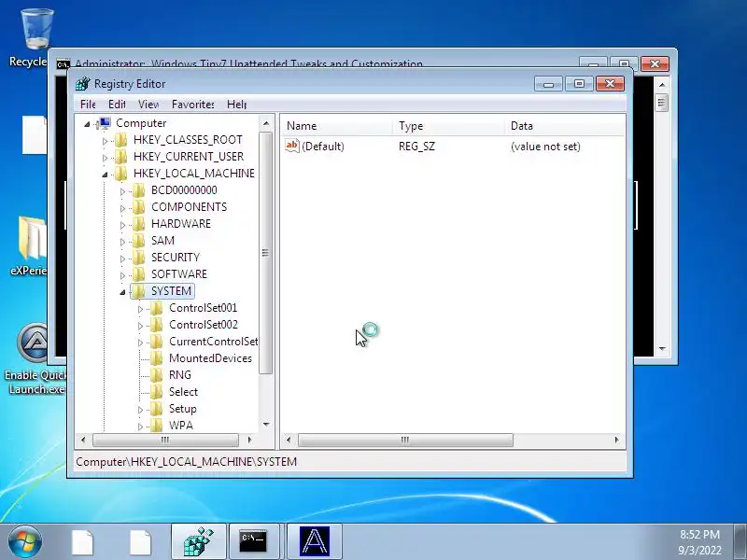Click the BCD00000000 folder icon
747x560 pixels.
138,190
